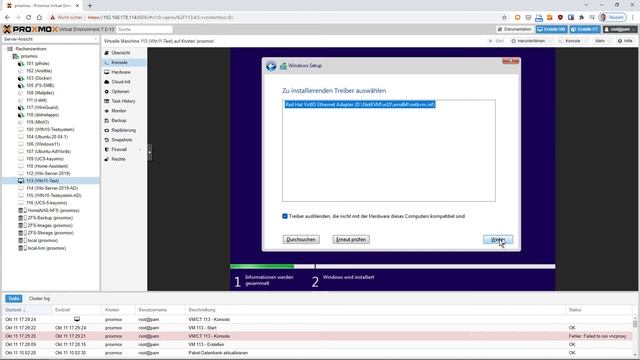This screenshot has width=640, height=360.
Task: Select the Rechenzentrum root node
Action: [31, 49]
